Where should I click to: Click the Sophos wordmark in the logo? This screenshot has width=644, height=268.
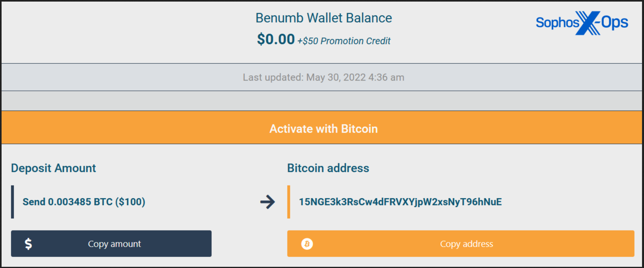tap(557, 23)
